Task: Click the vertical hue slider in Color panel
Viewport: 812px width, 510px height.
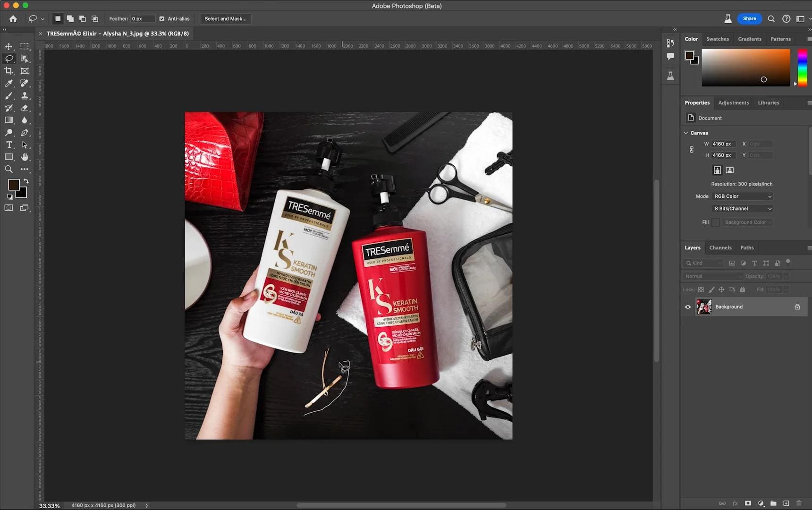Action: [x=803, y=68]
